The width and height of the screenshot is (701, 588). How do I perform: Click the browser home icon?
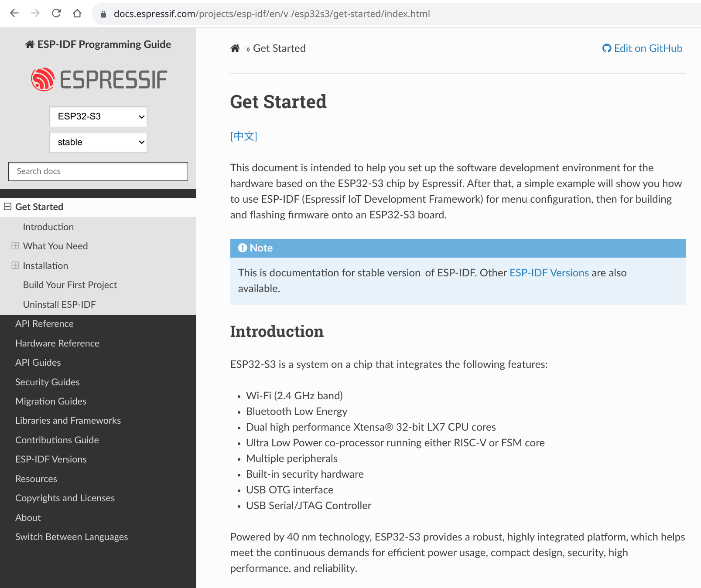77,13
